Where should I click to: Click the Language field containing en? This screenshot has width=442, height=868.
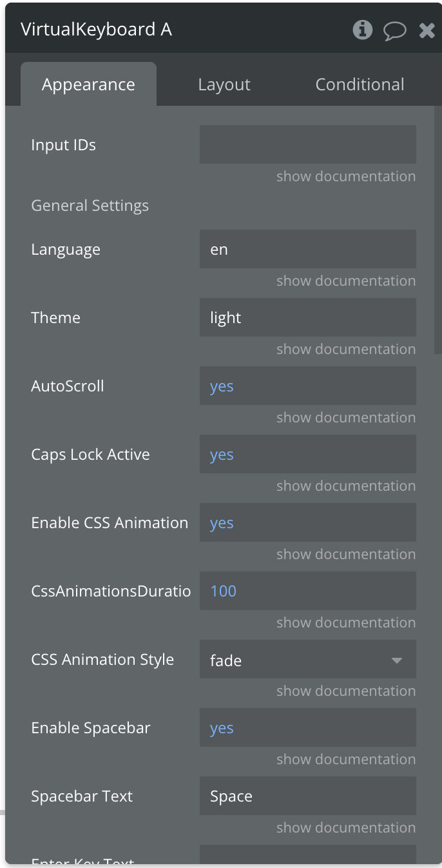[x=307, y=250]
